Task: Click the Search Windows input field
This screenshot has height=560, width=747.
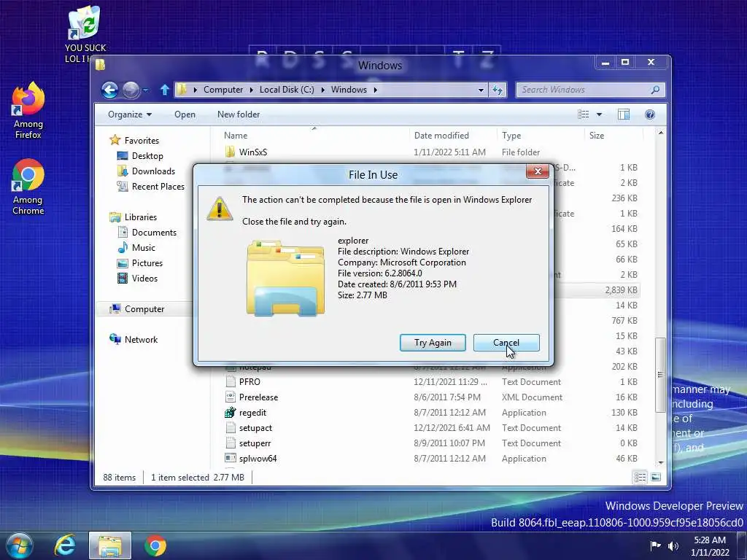Action: coord(584,90)
